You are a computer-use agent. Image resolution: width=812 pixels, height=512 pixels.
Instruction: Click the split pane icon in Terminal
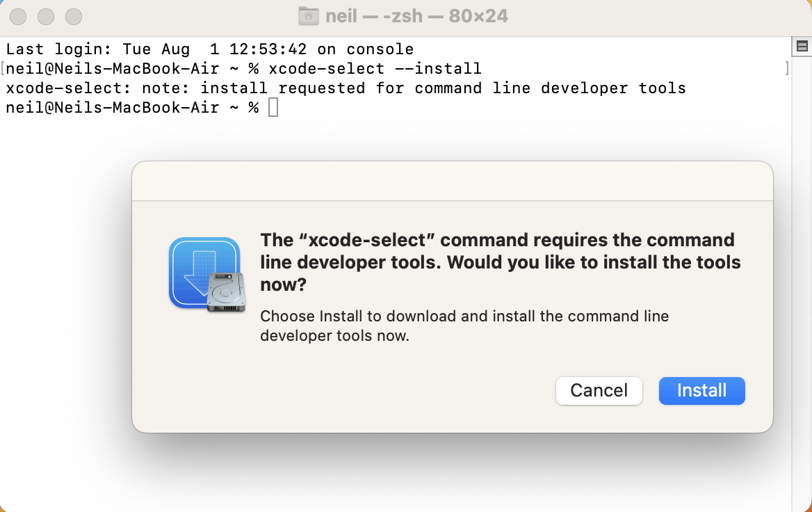(x=802, y=47)
